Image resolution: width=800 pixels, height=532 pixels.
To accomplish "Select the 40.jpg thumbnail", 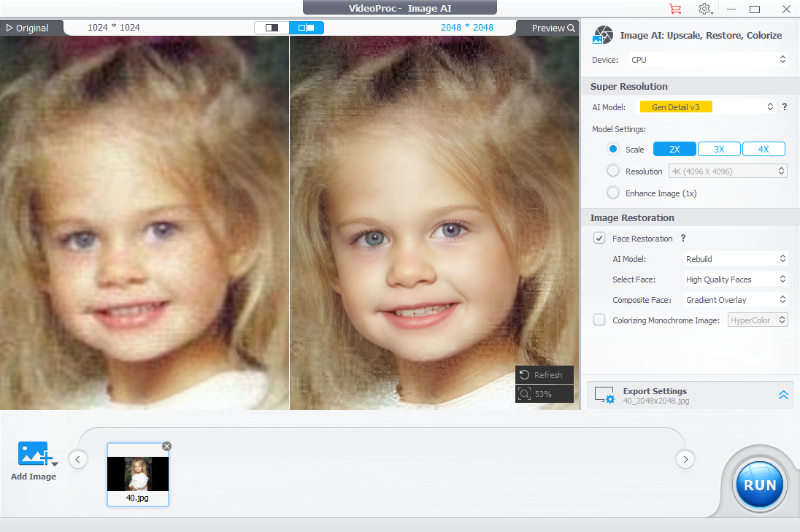I will coord(138,474).
